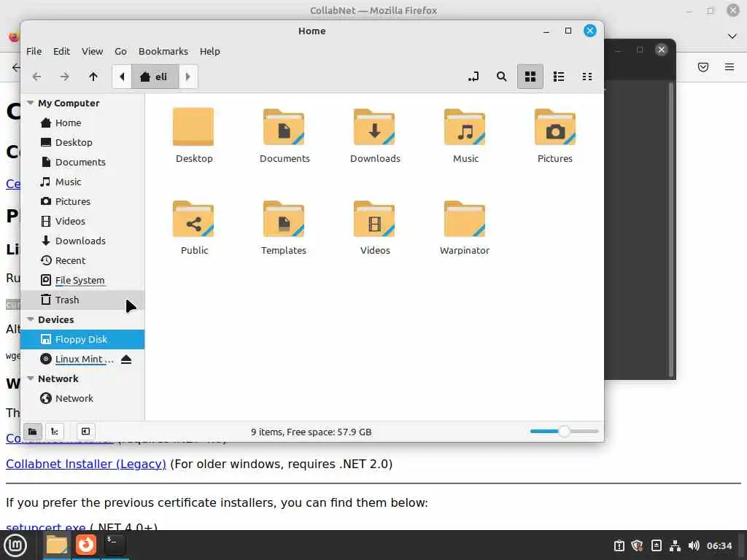Select Desktop in the sidebar

(x=82, y=142)
